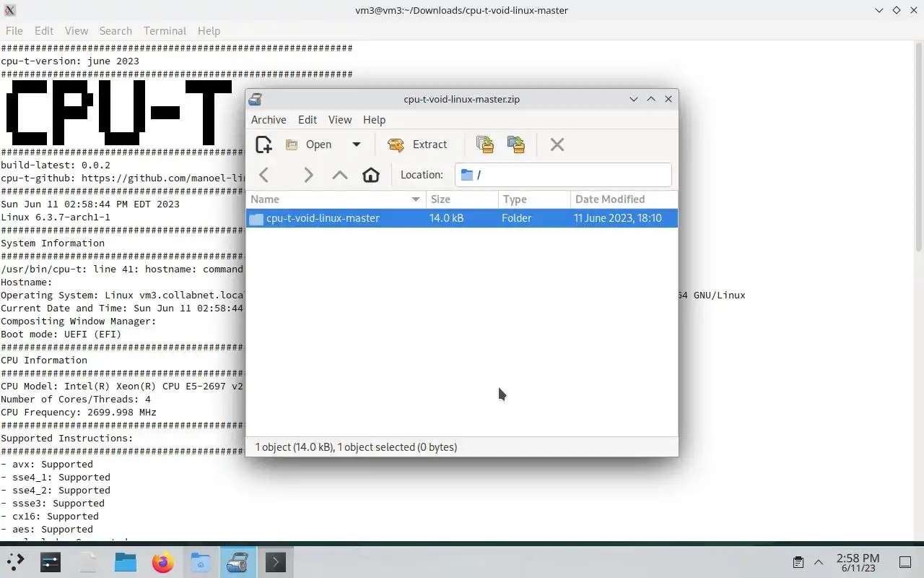Click the Open archive button
This screenshot has width=924, height=578.
point(309,144)
